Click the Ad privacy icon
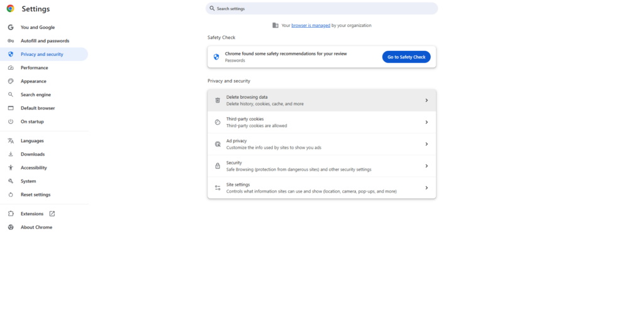This screenshot has width=644, height=316. pos(218,144)
